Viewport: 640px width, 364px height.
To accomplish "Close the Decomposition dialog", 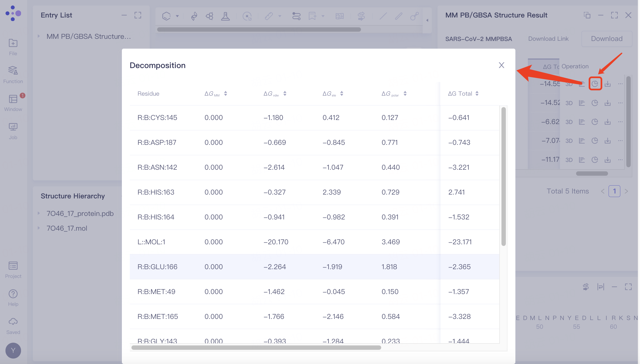I will pyautogui.click(x=501, y=65).
